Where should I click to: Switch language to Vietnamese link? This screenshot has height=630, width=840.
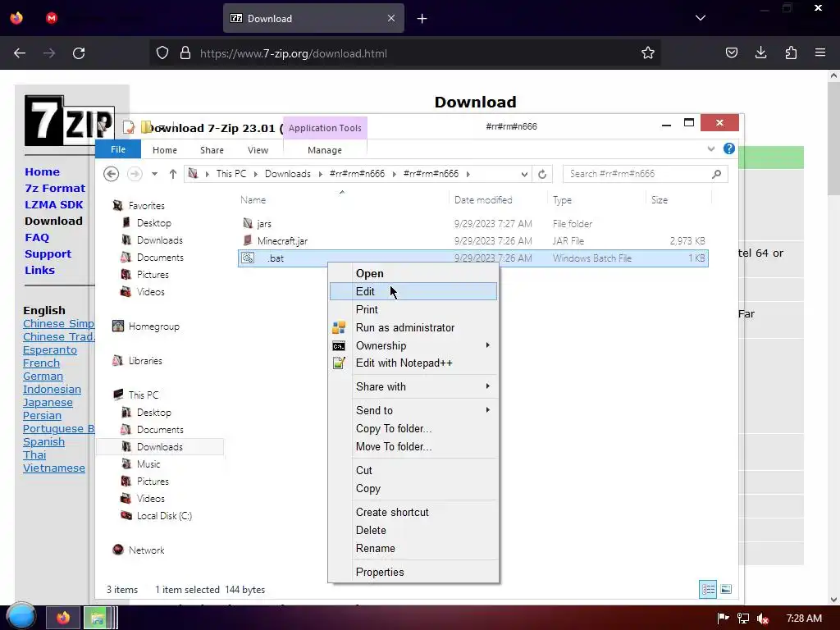pos(54,468)
